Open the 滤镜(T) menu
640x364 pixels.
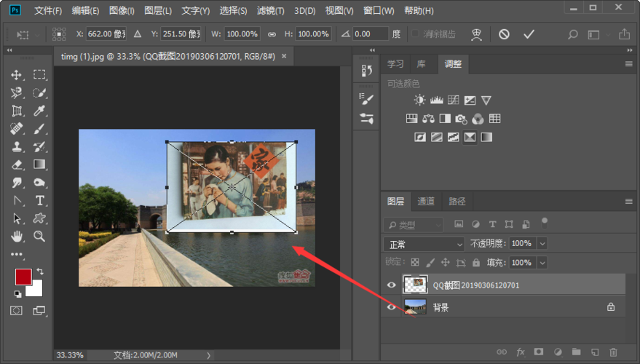click(x=272, y=11)
